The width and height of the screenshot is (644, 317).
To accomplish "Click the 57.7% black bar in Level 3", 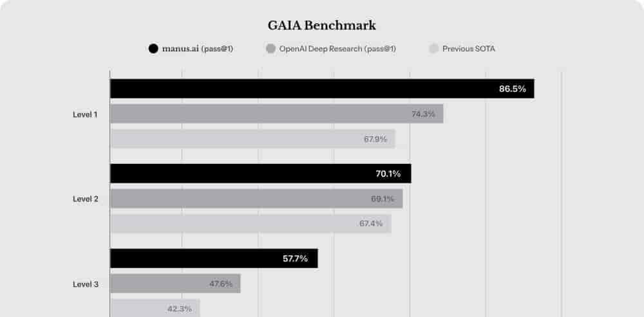I will pyautogui.click(x=214, y=258).
